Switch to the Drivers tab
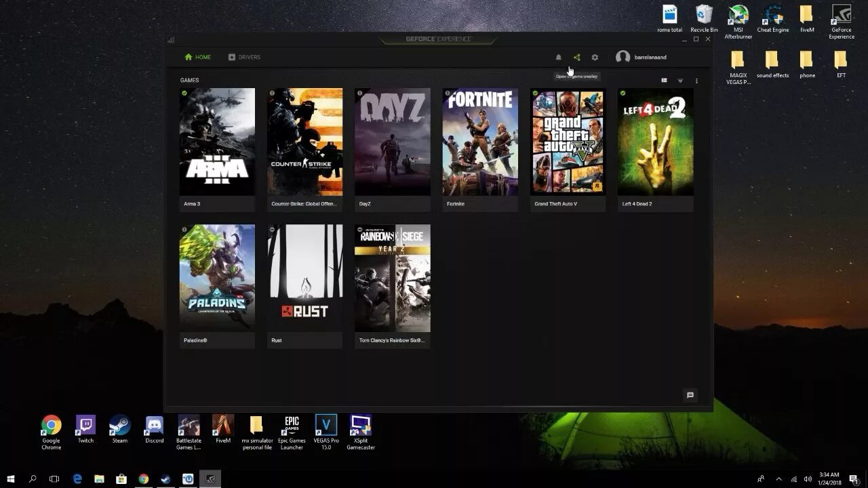Image resolution: width=868 pixels, height=488 pixels. point(244,58)
